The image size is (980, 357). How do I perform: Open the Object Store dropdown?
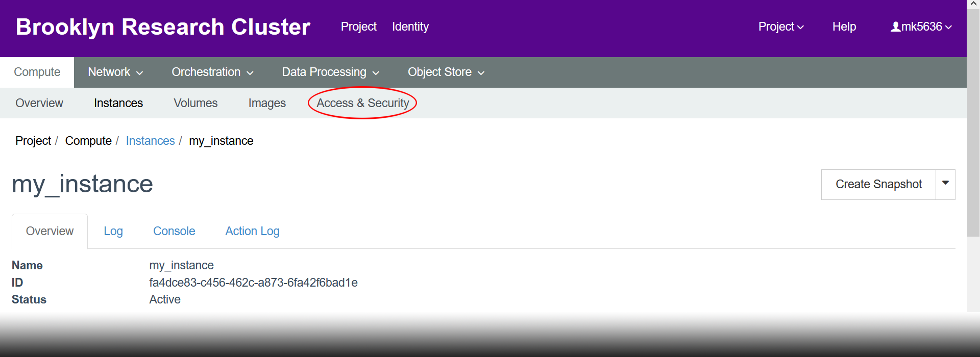point(446,72)
